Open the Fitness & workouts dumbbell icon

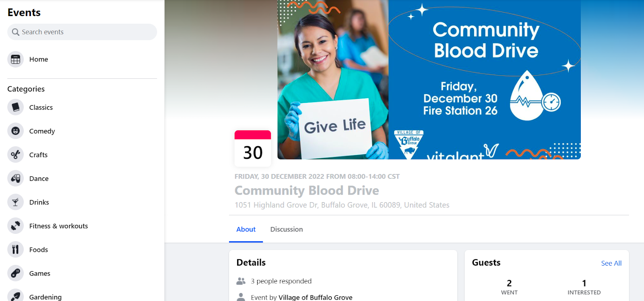coord(15,226)
